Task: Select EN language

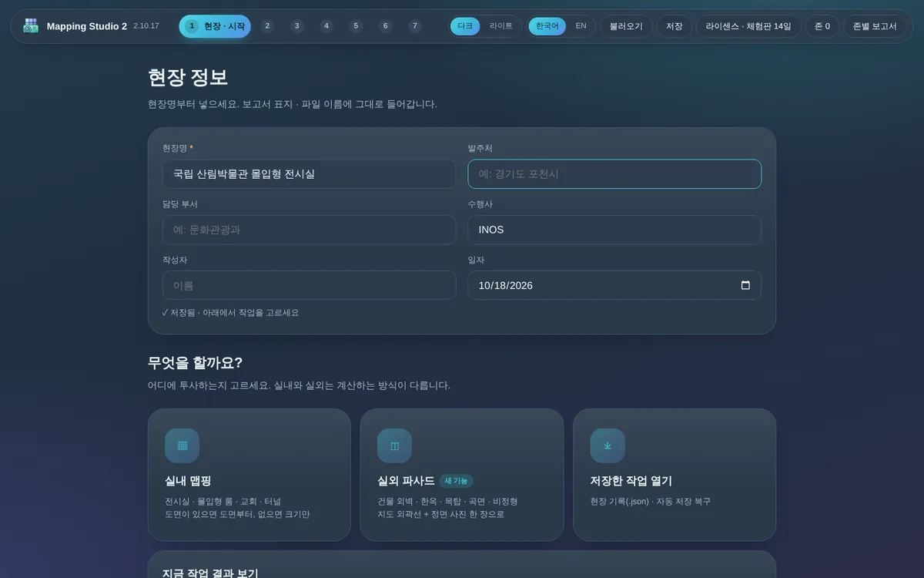Action: pyautogui.click(x=581, y=26)
